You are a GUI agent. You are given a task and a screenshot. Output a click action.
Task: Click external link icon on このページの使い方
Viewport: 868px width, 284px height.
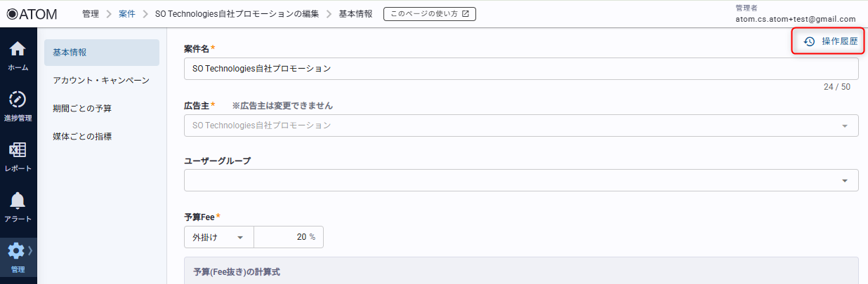tap(465, 14)
